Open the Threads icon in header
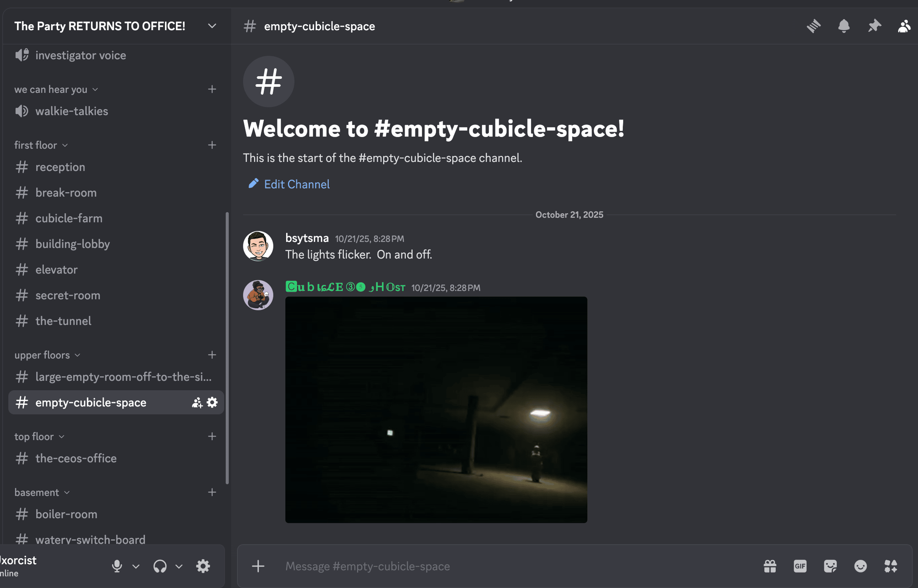This screenshot has width=918, height=588. [814, 26]
